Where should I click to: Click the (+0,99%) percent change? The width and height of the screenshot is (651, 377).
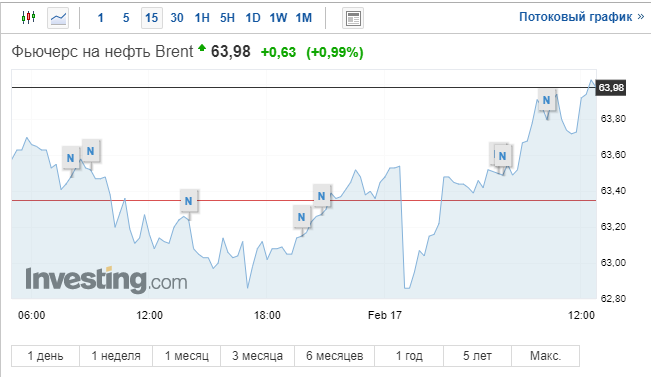point(335,52)
